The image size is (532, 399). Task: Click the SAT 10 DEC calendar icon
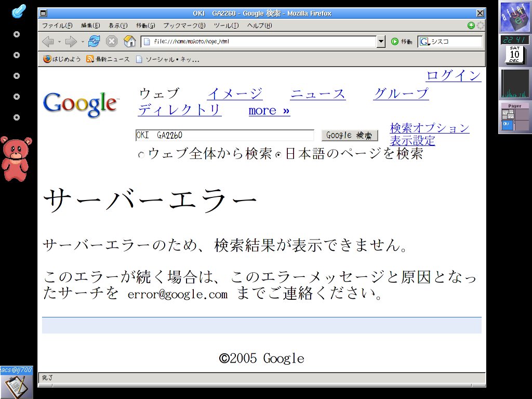coord(515,55)
